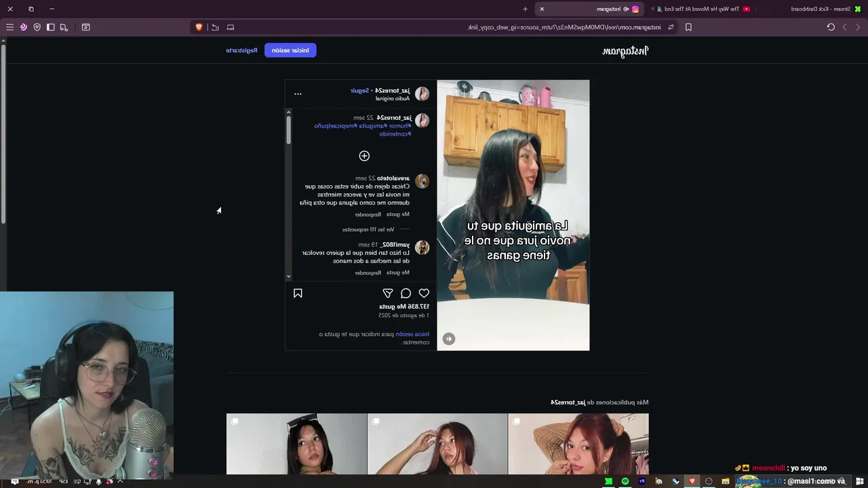This screenshot has height=488, width=868.
Task: Click the volume icon in system tray
Action: coord(77,481)
